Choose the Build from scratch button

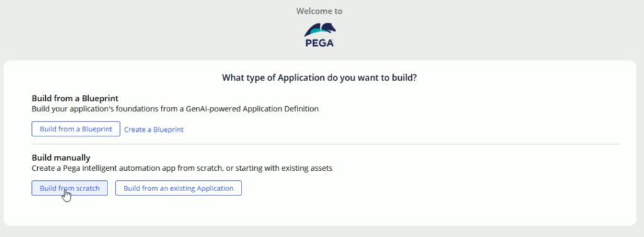tap(70, 188)
